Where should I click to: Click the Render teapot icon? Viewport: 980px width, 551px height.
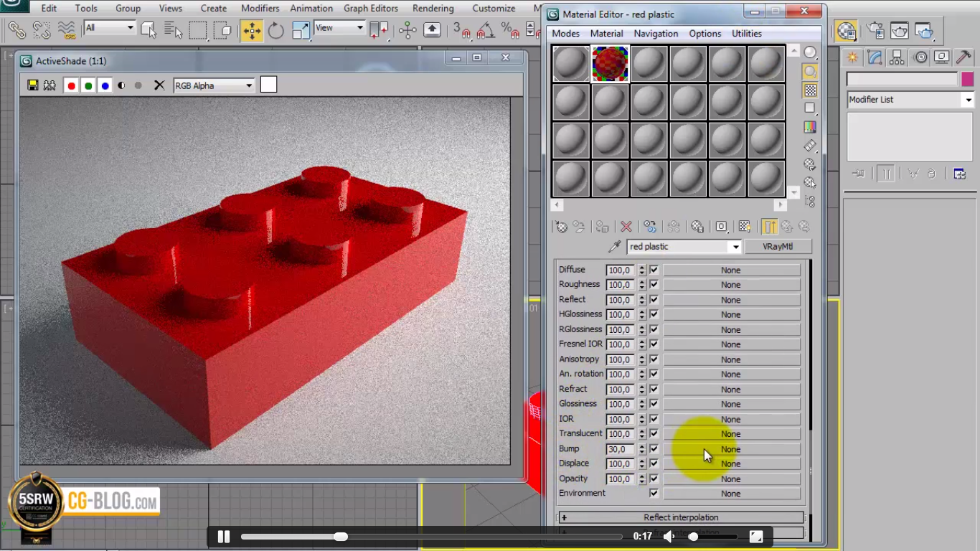(x=924, y=31)
